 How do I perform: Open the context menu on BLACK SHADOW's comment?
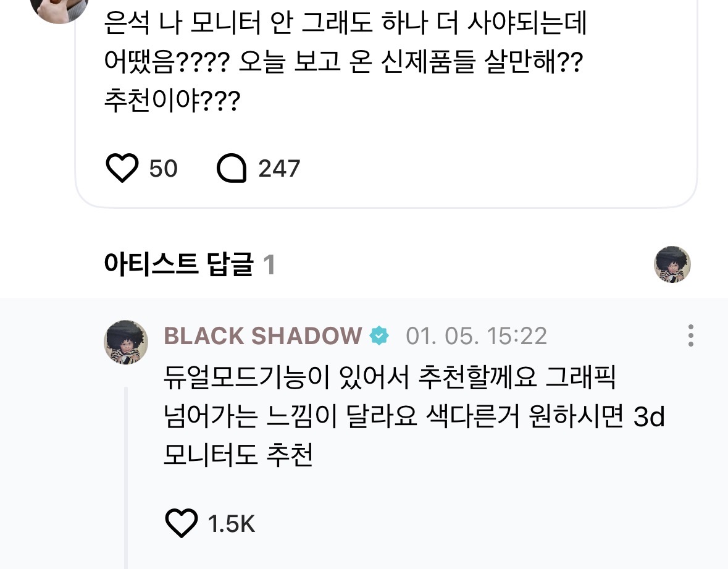pos(690,336)
